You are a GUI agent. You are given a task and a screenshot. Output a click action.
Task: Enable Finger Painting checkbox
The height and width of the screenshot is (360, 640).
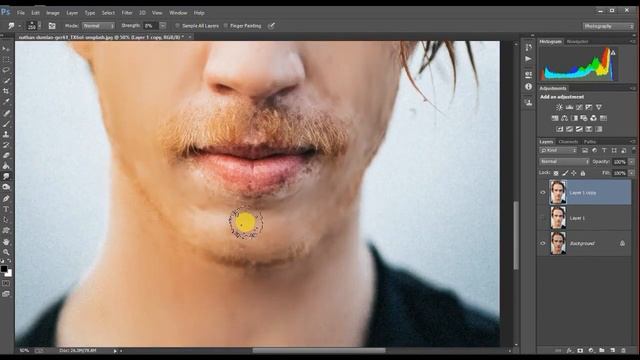(x=226, y=26)
